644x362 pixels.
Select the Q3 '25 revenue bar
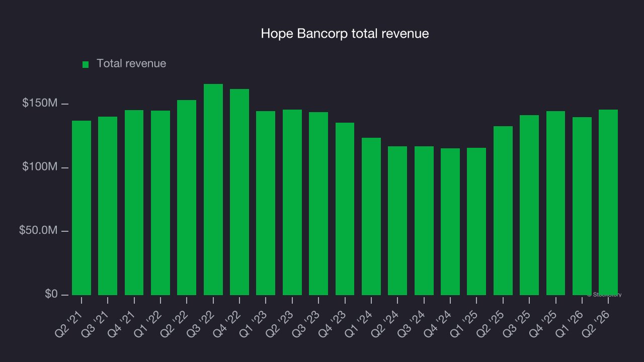pyautogui.click(x=529, y=205)
